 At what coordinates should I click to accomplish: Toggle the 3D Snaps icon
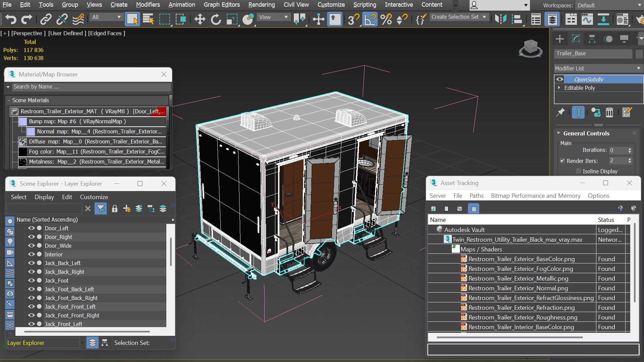[353, 19]
